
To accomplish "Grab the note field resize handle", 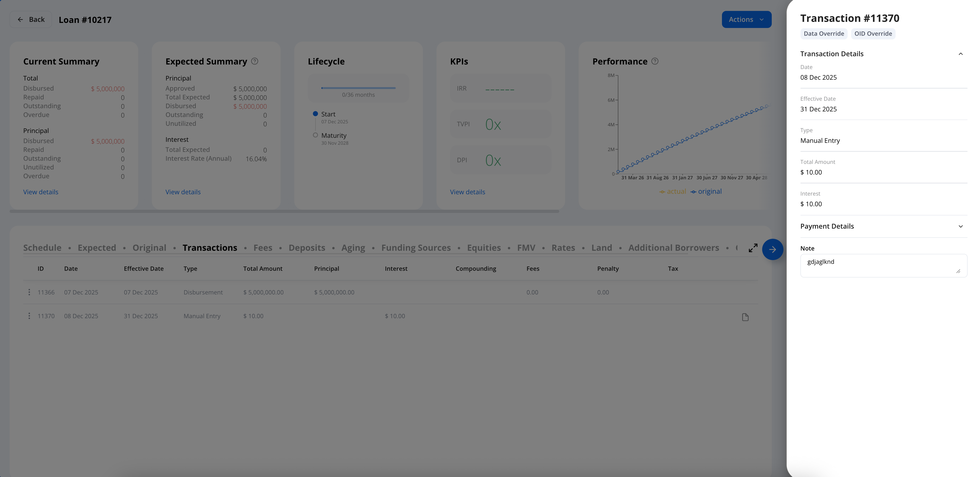I will pos(958,271).
